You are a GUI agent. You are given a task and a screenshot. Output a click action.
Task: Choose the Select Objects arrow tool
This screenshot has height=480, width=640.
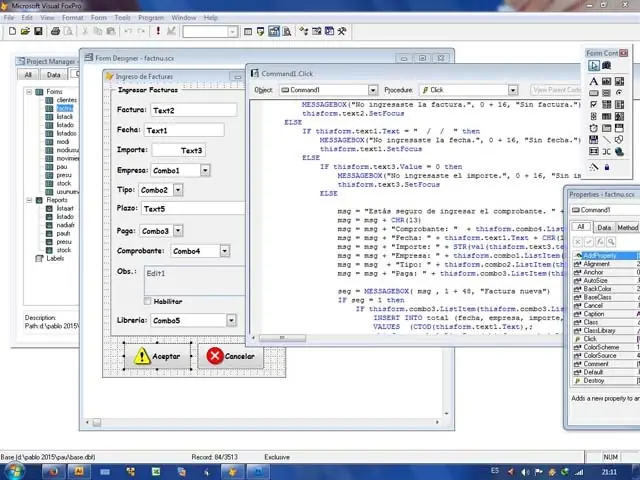[594, 65]
